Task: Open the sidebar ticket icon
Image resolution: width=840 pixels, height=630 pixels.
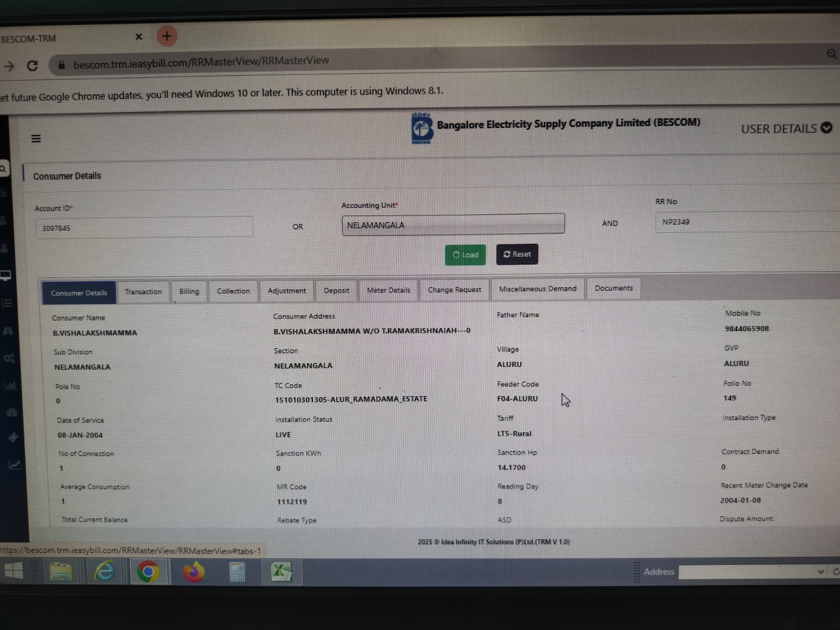Action: point(13,437)
